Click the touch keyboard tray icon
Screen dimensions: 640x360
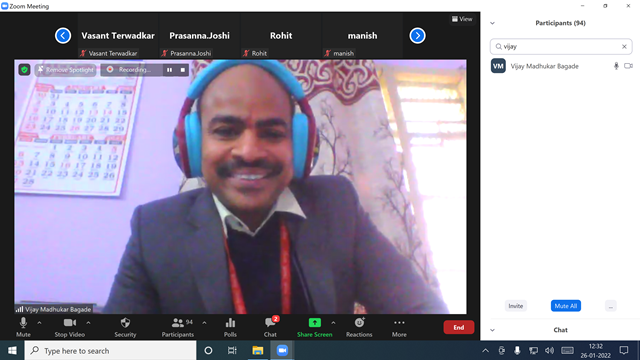(x=567, y=351)
